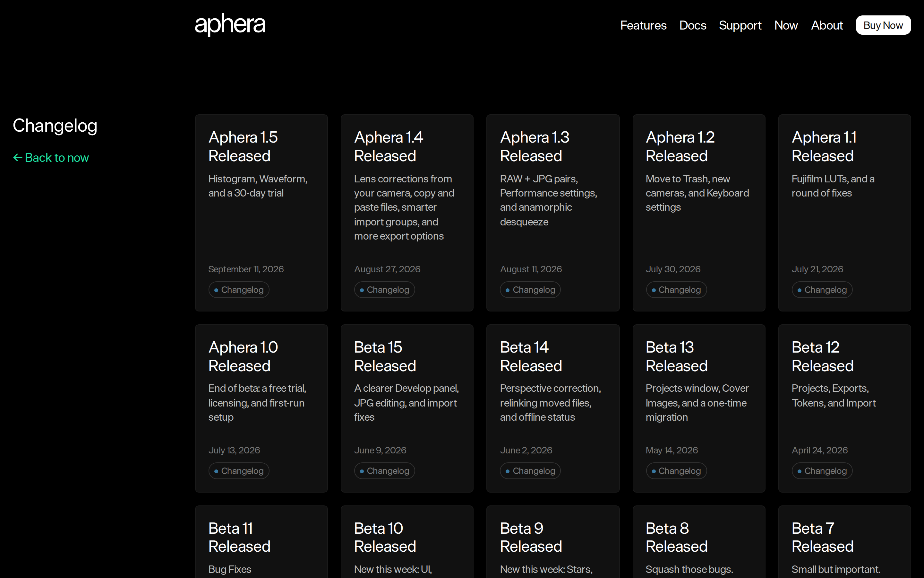Click 'Squash those bugs.' on Beta 8
Screen dimensions: 924x578
point(689,569)
